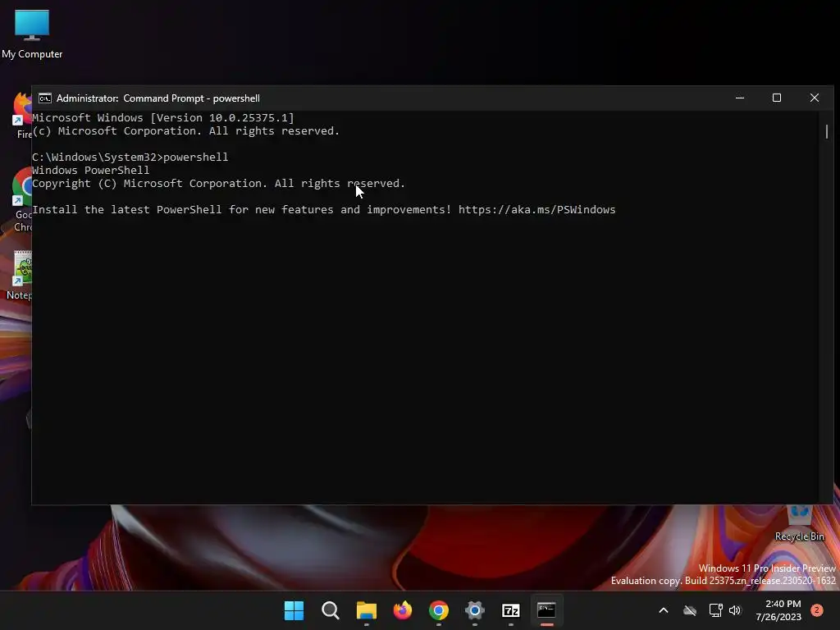Open File Explorer from the taskbar
Image resolution: width=840 pixels, height=630 pixels.
pos(367,610)
